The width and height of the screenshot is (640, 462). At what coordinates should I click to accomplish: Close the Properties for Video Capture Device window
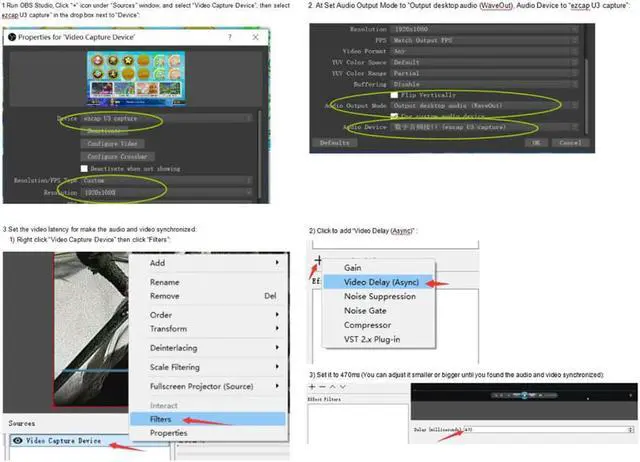pyautogui.click(x=256, y=37)
